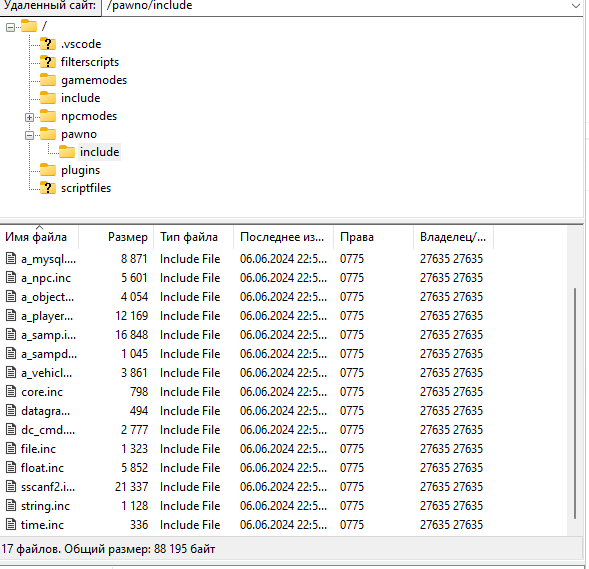The image size is (589, 569).
Task: Select the include folder under pawno
Action: [99, 152]
